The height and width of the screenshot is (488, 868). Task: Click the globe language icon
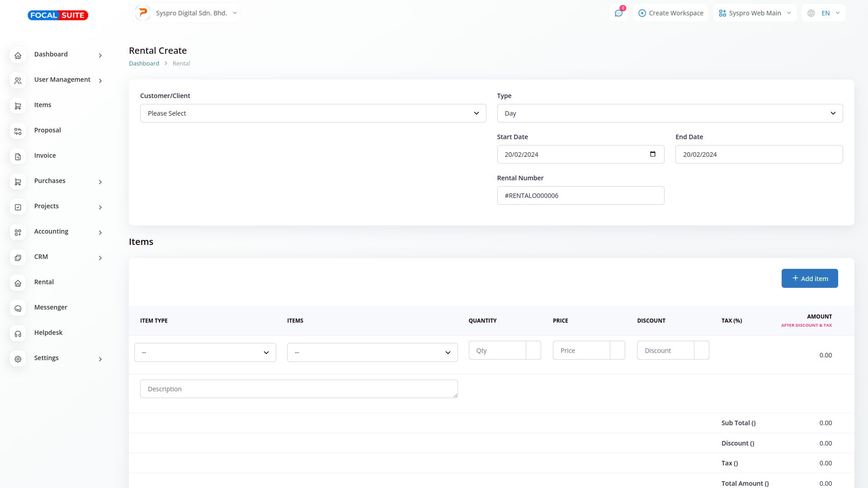[811, 13]
